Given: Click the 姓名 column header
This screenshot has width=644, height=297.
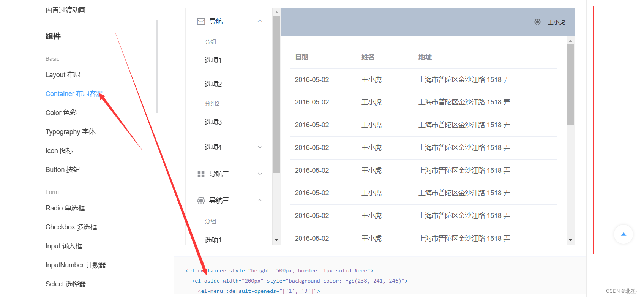Looking at the screenshot, I should click(x=368, y=57).
